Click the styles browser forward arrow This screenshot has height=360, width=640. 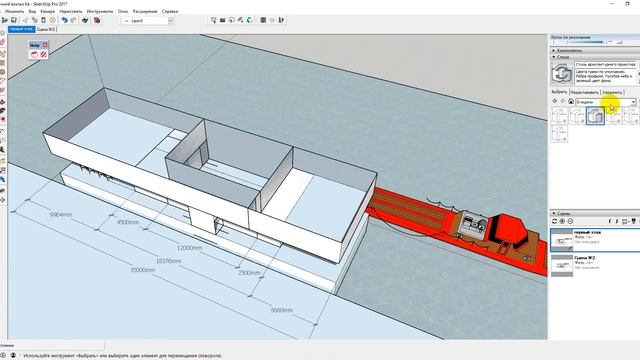pos(563,101)
